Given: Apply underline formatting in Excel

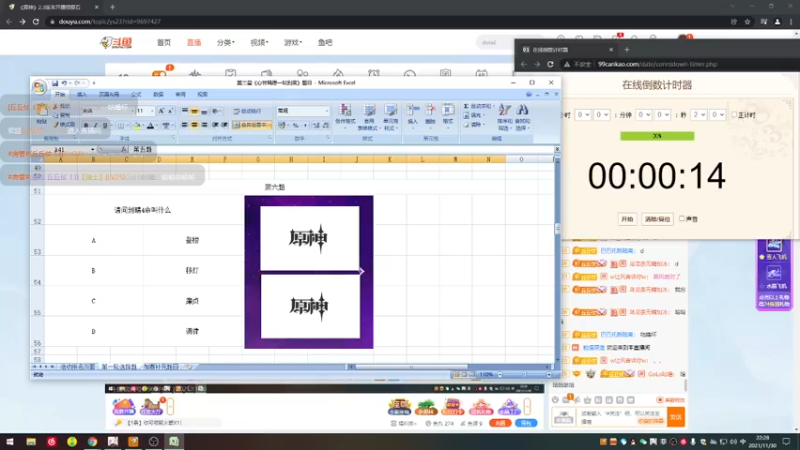Looking at the screenshot, I should pos(105,125).
